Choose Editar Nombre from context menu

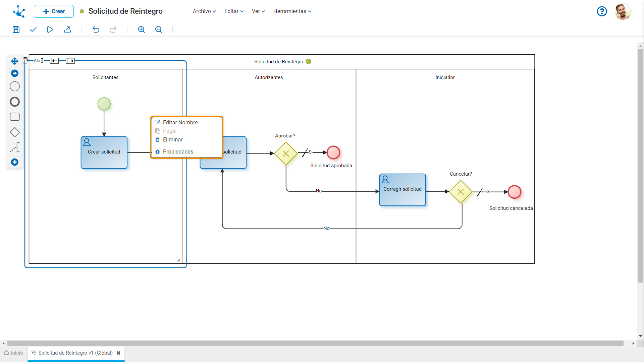tap(180, 122)
